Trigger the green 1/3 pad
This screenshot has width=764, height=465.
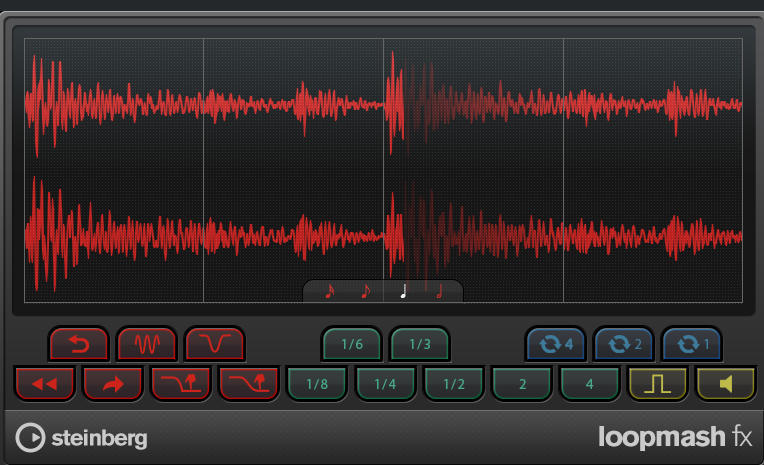420,344
